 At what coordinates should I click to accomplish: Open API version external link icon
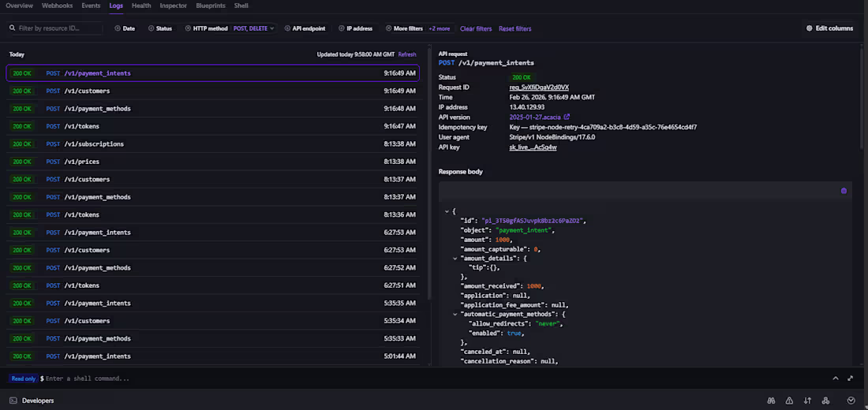pos(567,117)
